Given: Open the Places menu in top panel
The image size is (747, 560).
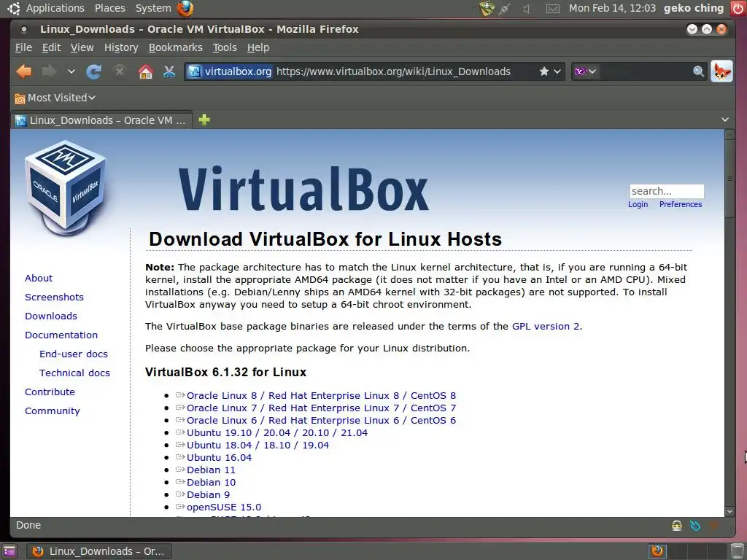Looking at the screenshot, I should click(109, 8).
